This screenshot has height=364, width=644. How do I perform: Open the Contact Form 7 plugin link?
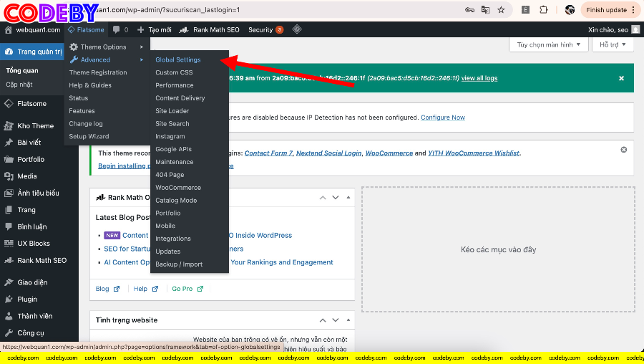tap(268, 153)
